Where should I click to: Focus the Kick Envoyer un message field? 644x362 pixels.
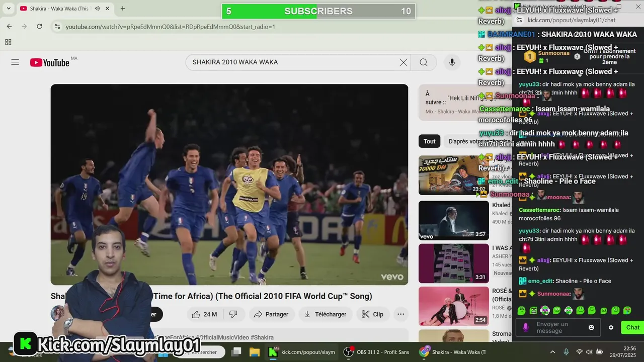tap(558, 327)
